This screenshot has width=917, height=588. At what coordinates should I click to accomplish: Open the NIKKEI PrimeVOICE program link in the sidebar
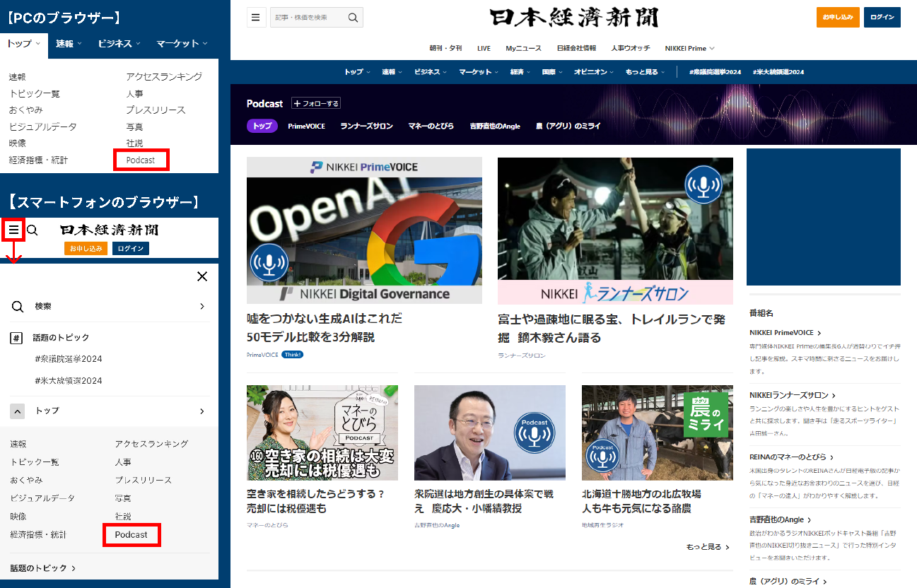pyautogui.click(x=785, y=332)
